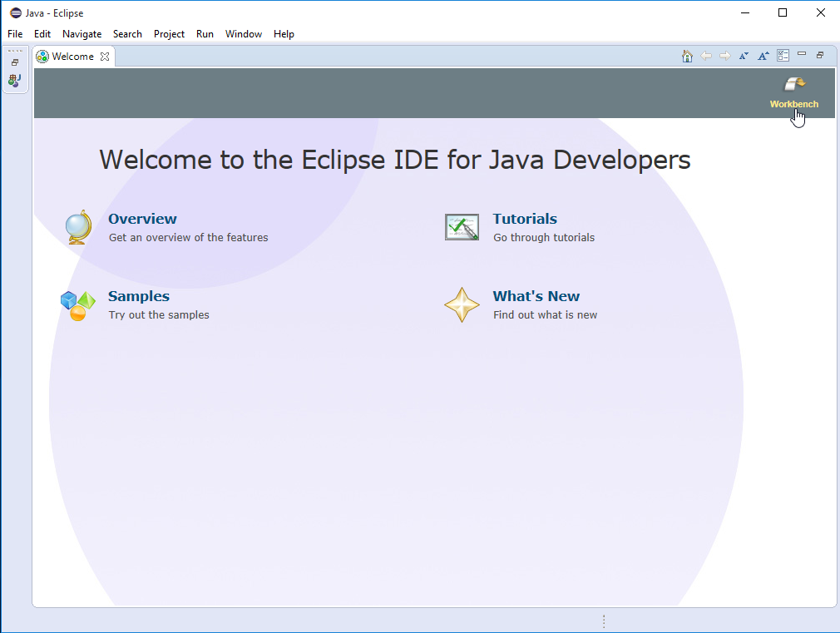Open the File menu
This screenshot has width=840, height=633.
(14, 34)
